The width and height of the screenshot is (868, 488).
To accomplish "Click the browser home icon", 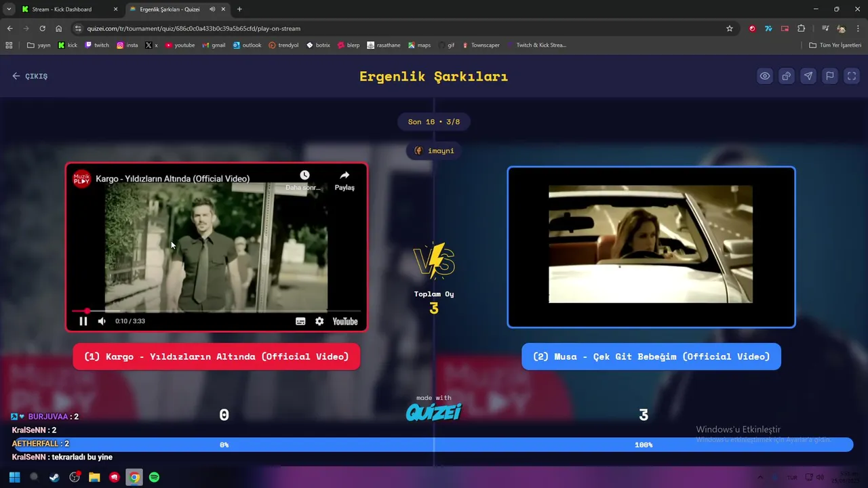I will (58, 28).
